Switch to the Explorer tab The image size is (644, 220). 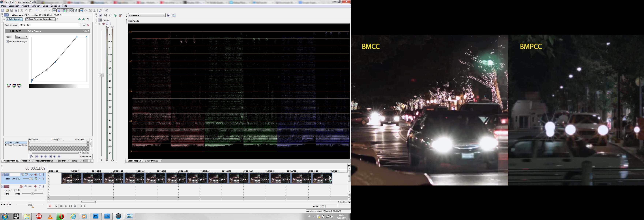point(62,161)
